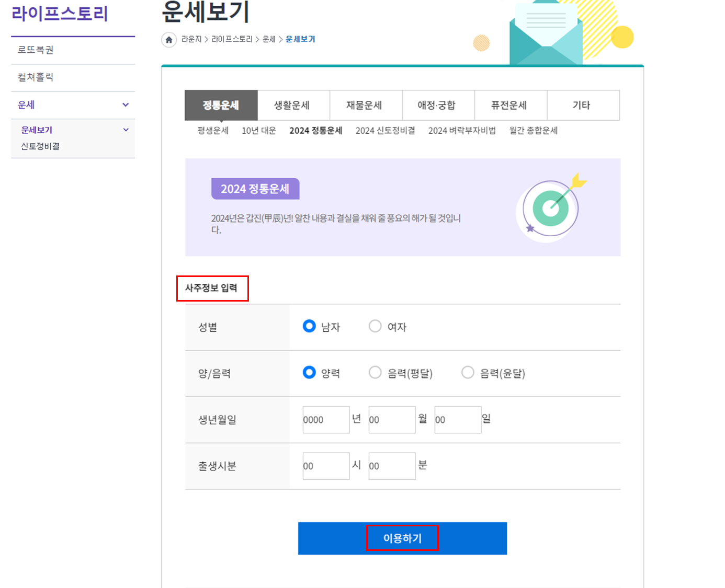
Task: Select the 음력(평달) calendar option
Action: coord(375,372)
